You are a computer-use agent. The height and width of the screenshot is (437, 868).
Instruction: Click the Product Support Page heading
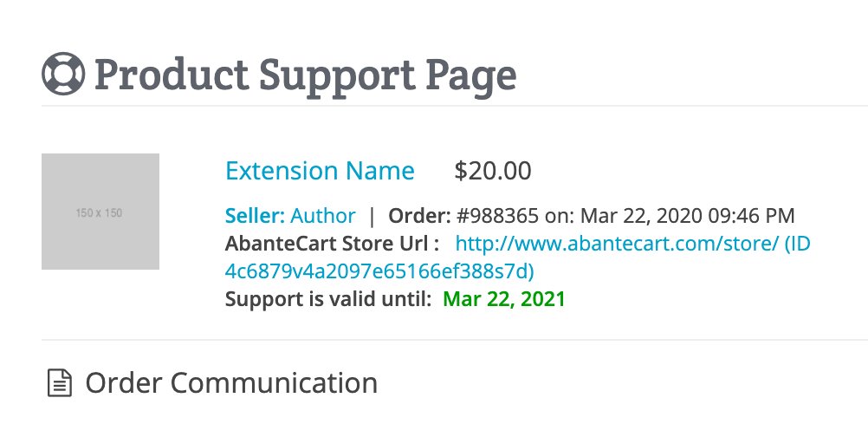(x=305, y=75)
